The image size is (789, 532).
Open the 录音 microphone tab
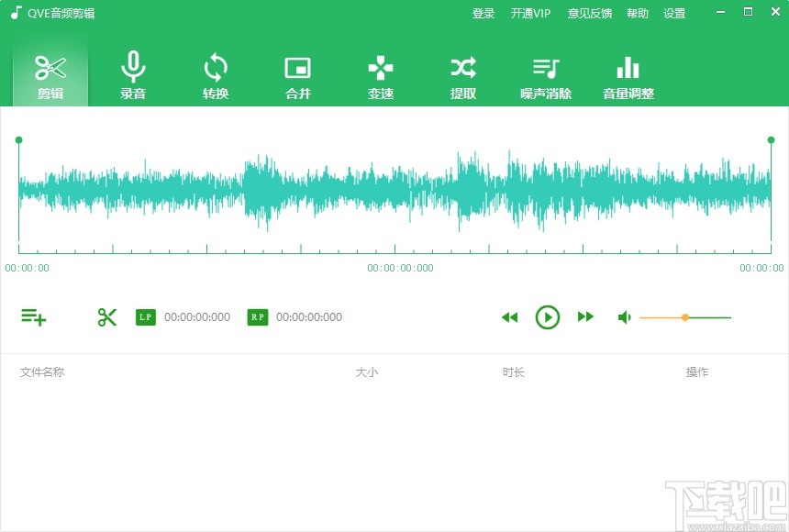(x=133, y=76)
